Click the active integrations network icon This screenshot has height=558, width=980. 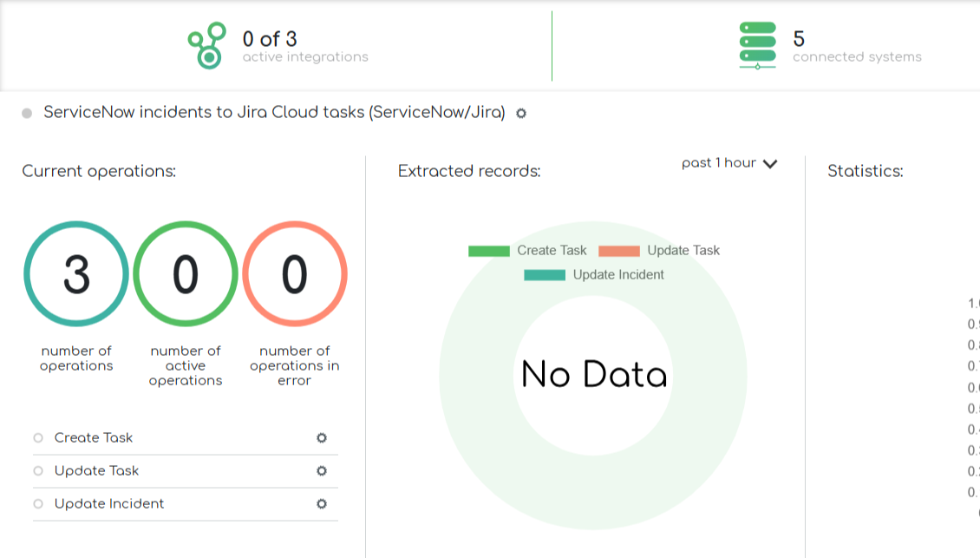pos(207,46)
